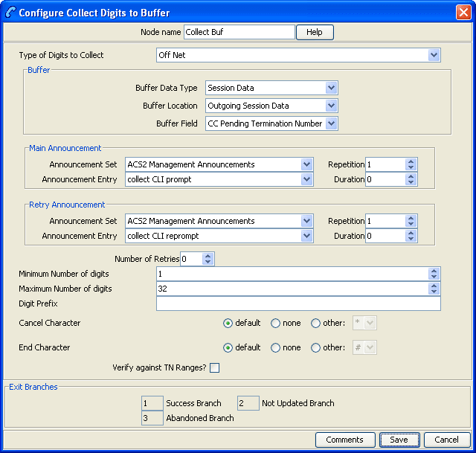Click the Save button
Image resolution: width=476 pixels, height=453 pixels.
(x=399, y=440)
